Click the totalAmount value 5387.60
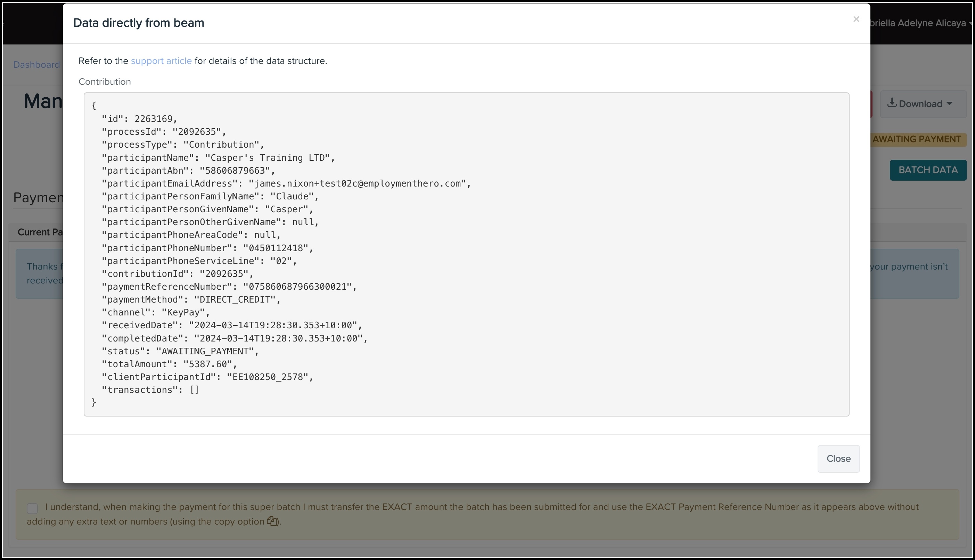This screenshot has height=560, width=975. [x=208, y=364]
